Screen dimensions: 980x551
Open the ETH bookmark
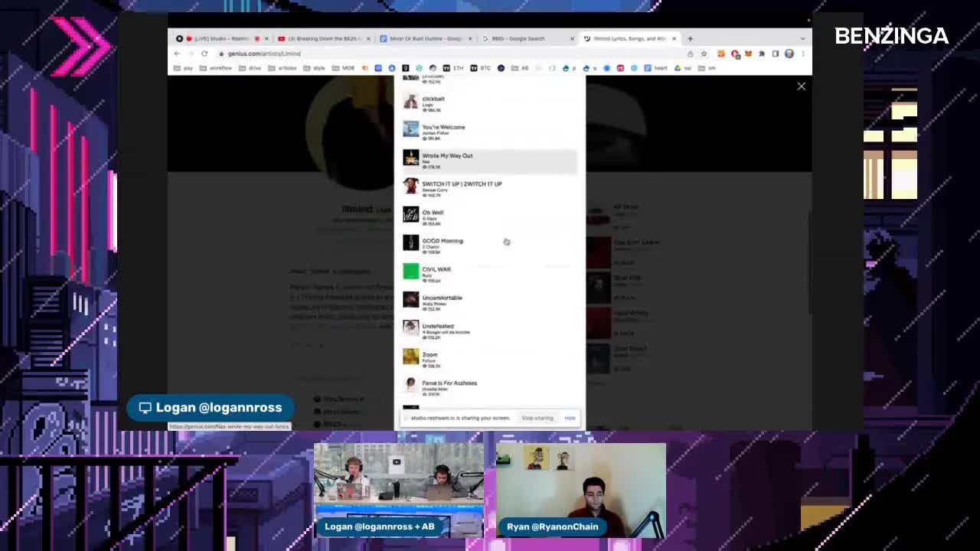[x=454, y=68]
